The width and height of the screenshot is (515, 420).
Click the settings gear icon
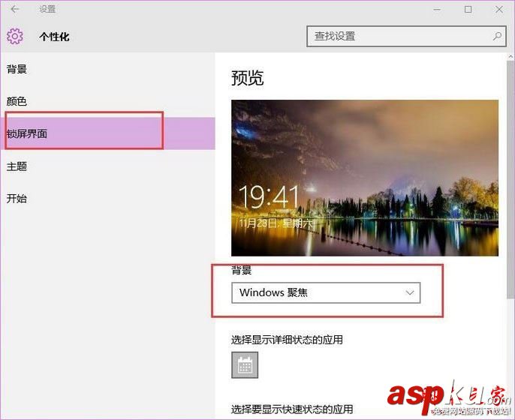(15, 36)
